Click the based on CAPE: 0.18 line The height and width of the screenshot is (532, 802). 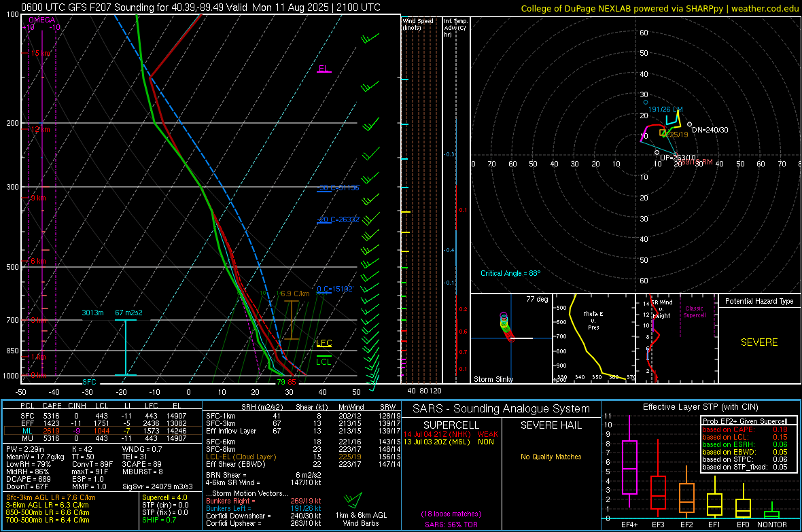pyautogui.click(x=745, y=429)
